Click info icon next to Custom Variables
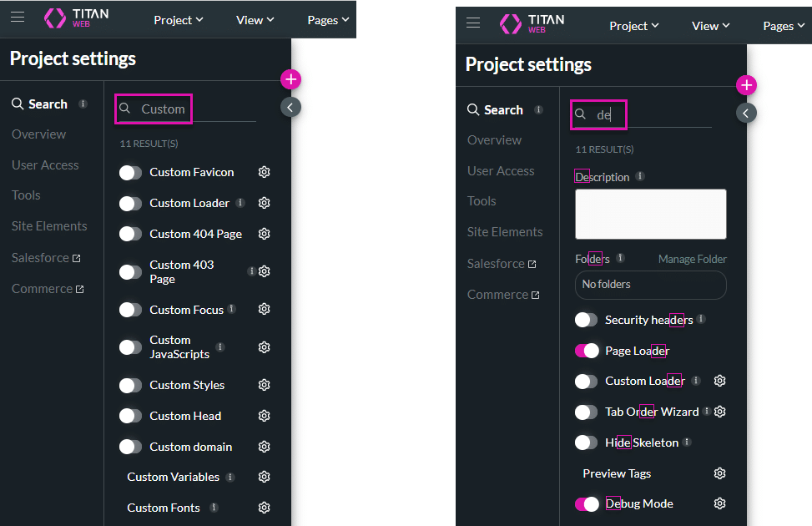 [230, 478]
